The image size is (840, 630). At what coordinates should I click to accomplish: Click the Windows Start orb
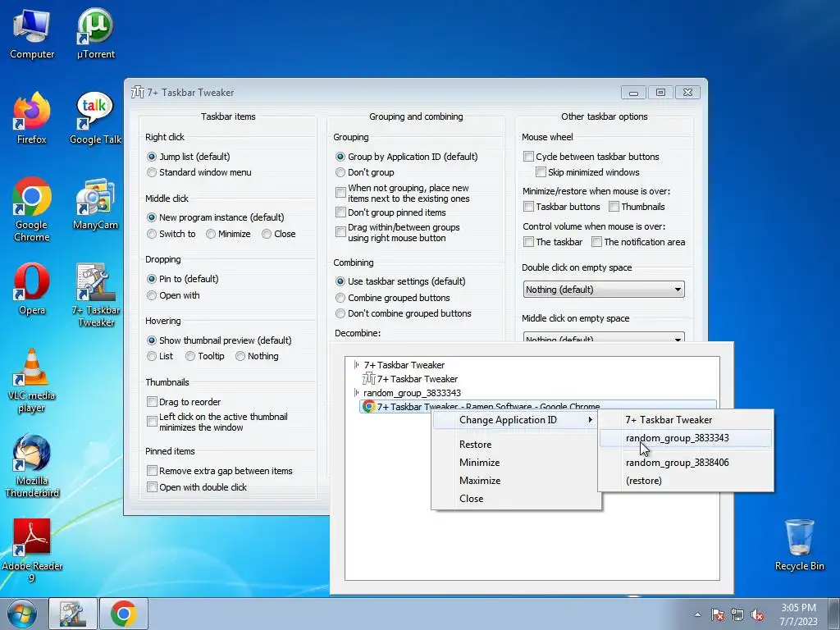click(22, 614)
